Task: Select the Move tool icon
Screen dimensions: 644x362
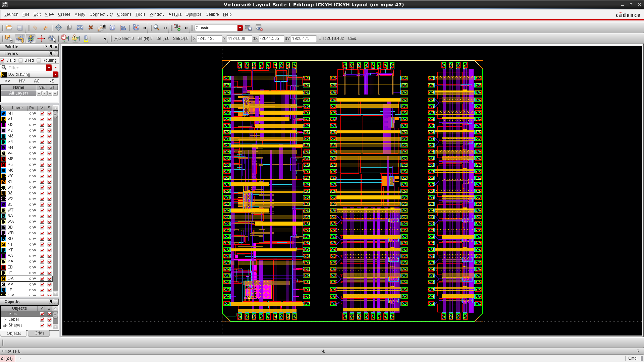Action: point(58,28)
